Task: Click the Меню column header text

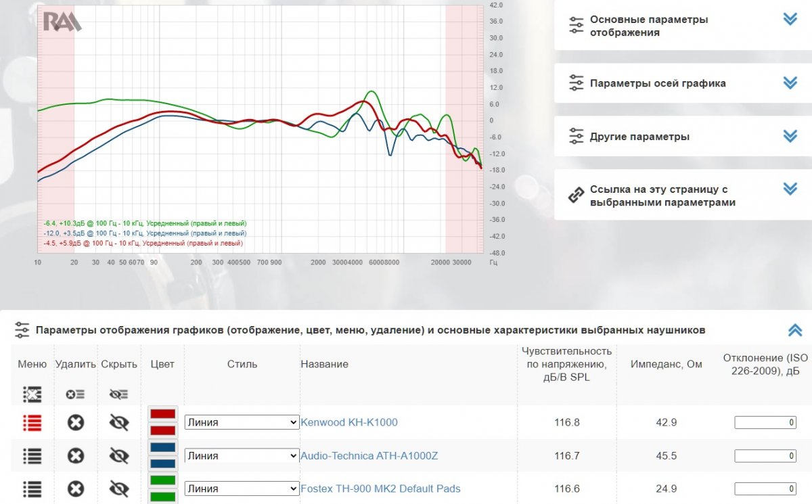Action: coord(32,364)
